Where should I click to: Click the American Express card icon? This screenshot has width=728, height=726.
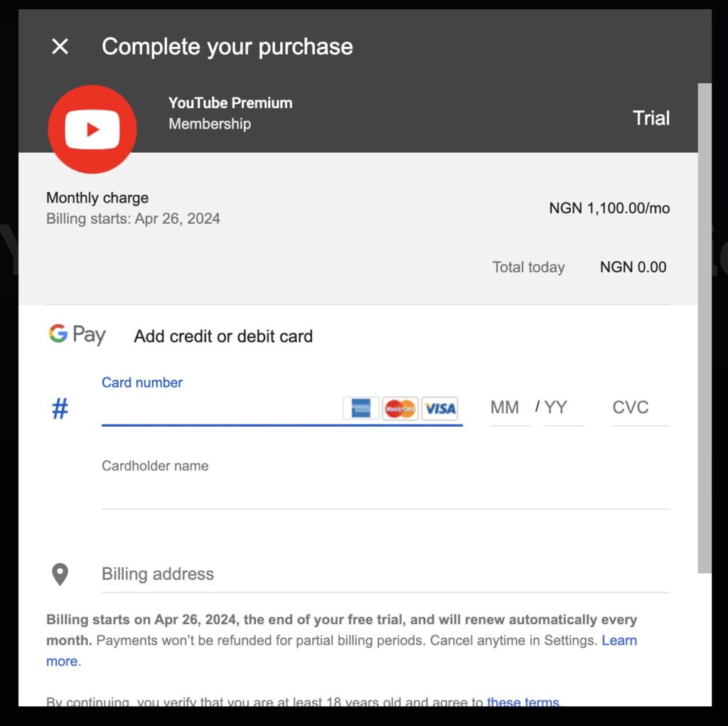click(x=360, y=408)
